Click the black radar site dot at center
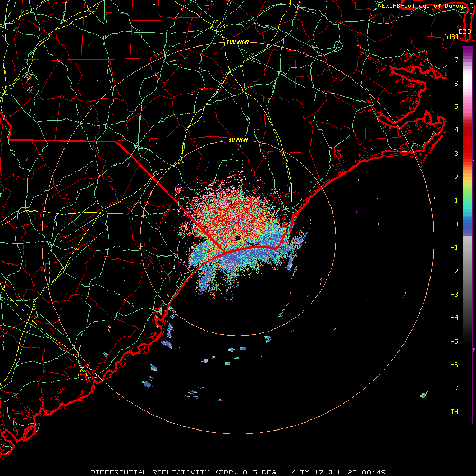 (238, 237)
